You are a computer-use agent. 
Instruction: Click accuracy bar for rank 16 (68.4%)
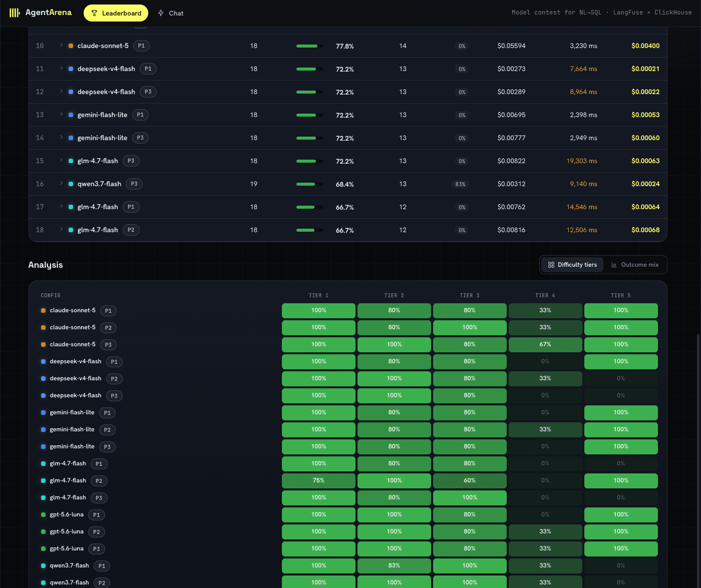click(309, 184)
